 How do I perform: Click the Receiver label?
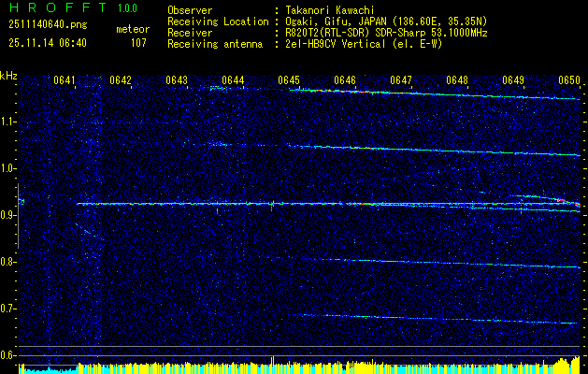(x=190, y=33)
